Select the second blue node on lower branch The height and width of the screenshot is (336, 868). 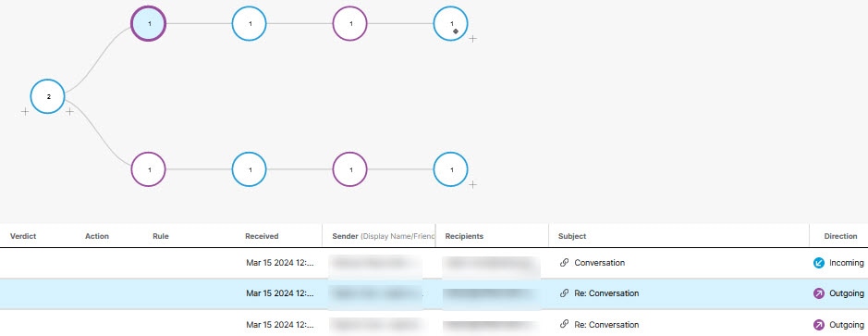(x=249, y=169)
